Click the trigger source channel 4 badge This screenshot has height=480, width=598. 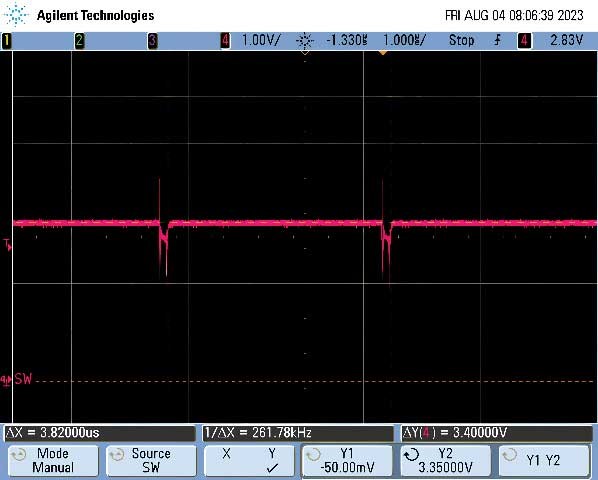point(524,40)
